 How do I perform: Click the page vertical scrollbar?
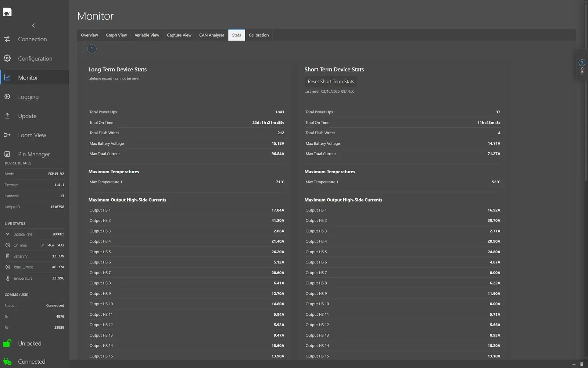586,92
